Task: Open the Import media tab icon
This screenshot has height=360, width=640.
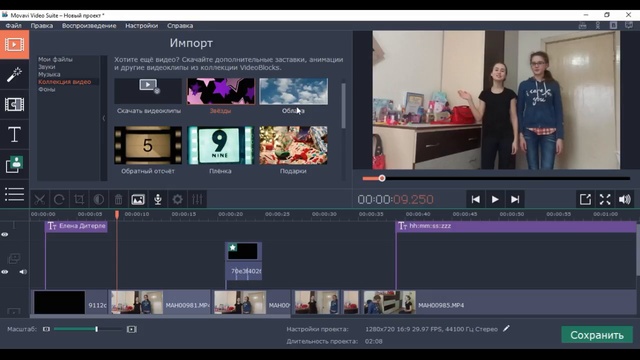Action: pos(14,44)
